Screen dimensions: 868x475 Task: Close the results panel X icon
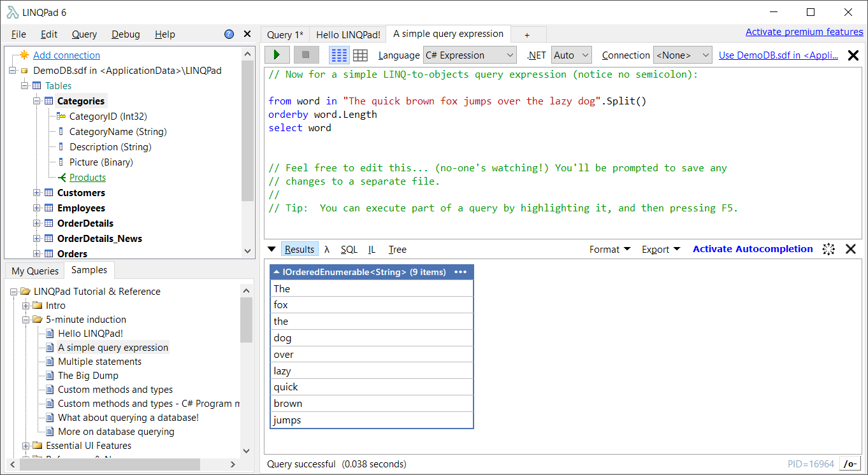851,249
